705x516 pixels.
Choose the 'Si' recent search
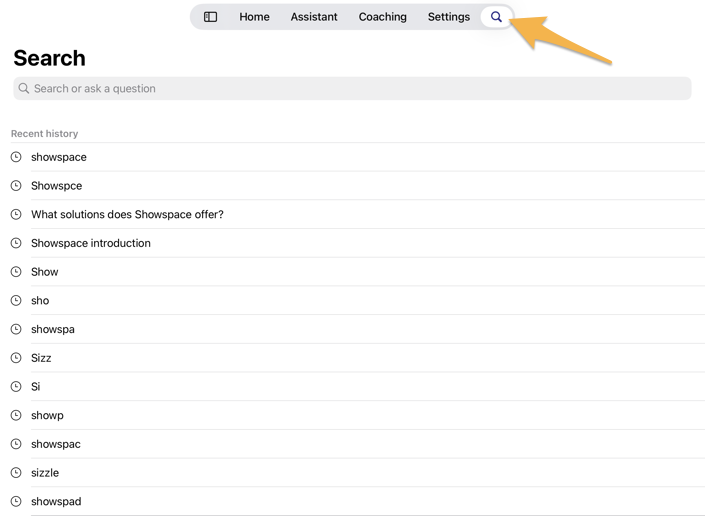coord(357,387)
